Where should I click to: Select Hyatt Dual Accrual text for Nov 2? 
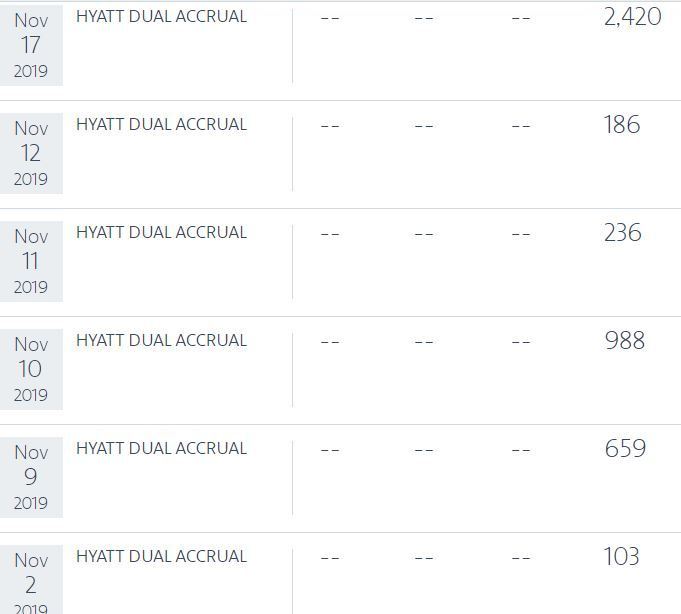pos(161,557)
